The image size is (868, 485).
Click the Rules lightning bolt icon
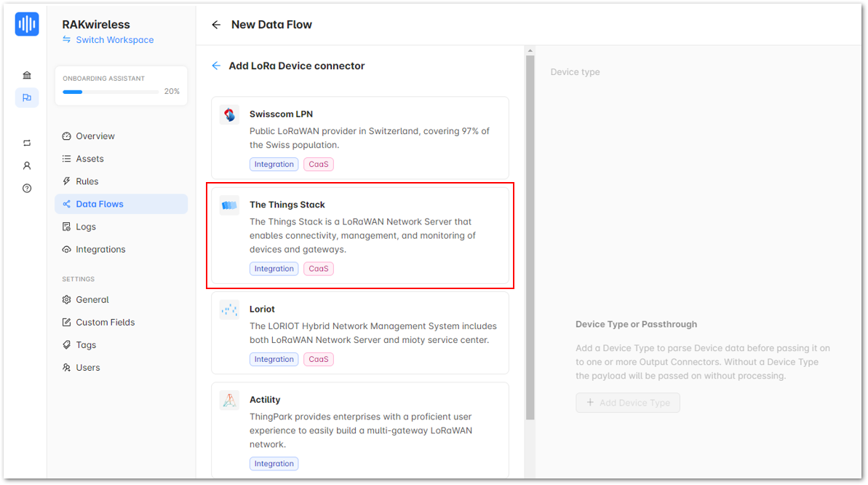66,181
